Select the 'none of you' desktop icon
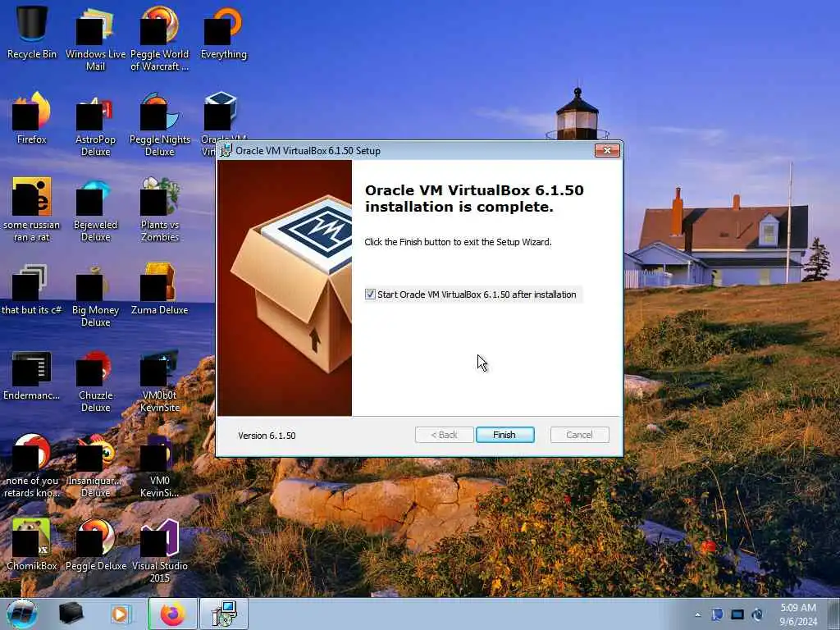This screenshot has width=840, height=630. click(x=32, y=466)
